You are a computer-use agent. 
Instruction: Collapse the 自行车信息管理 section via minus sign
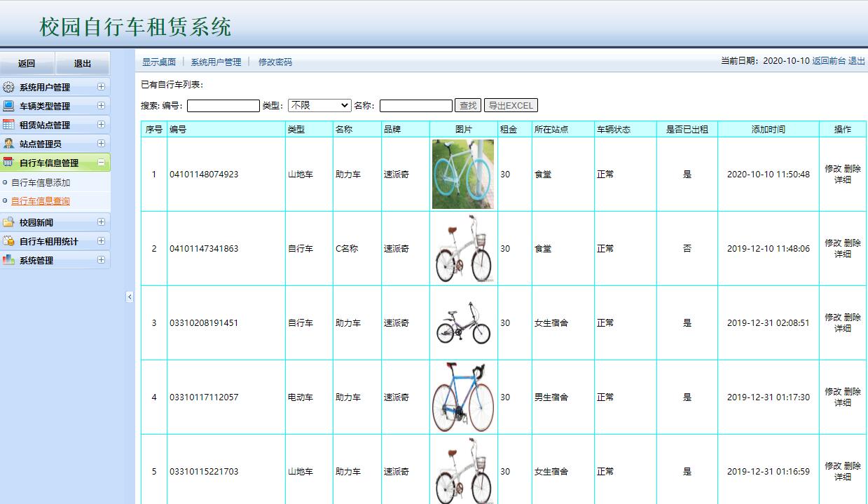[x=101, y=161]
